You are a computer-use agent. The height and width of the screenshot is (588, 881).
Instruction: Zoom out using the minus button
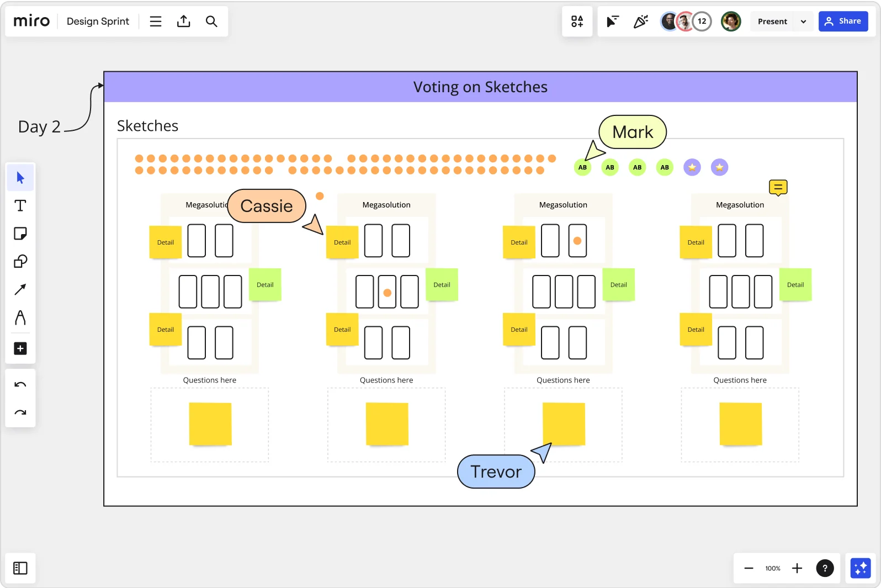(x=749, y=568)
